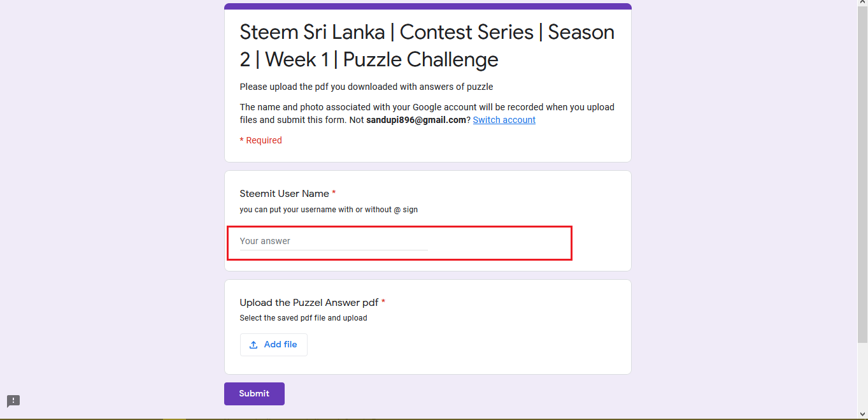Click the Select the saved pdf file hint
The width and height of the screenshot is (868, 420).
303,318
